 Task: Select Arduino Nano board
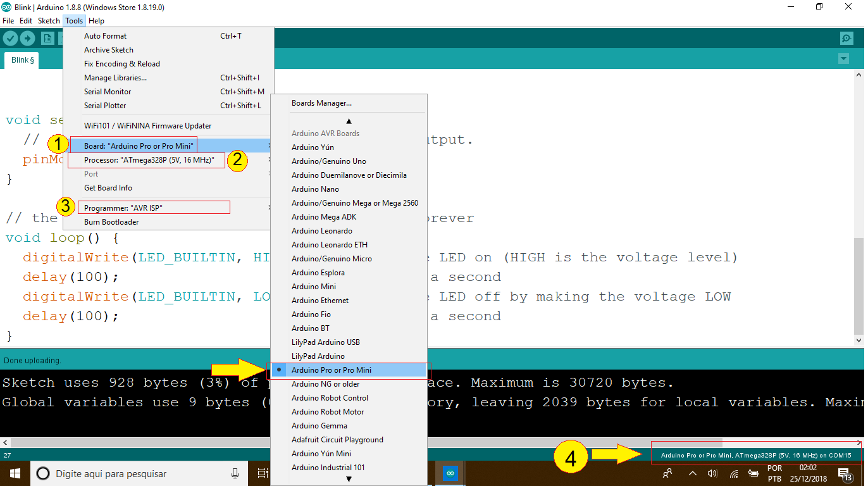(349, 189)
